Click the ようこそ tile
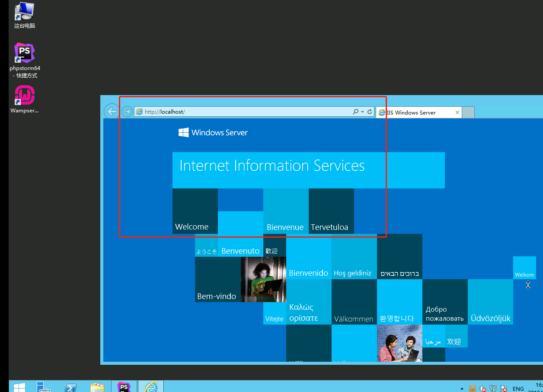The image size is (543, 392). (206, 245)
